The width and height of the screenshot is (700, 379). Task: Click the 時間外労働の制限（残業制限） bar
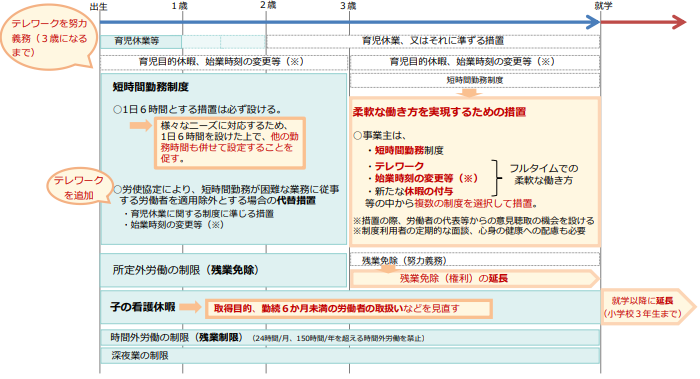click(x=350, y=338)
